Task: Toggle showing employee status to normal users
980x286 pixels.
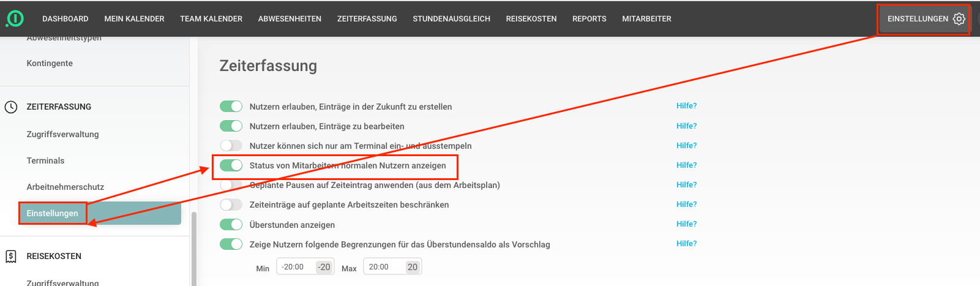Action: point(231,165)
